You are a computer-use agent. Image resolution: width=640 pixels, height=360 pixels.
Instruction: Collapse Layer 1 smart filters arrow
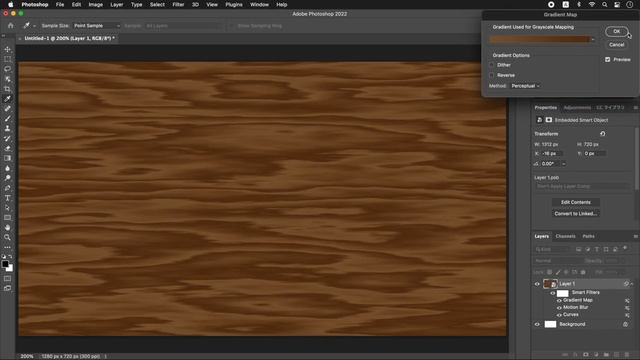pyautogui.click(x=631, y=284)
